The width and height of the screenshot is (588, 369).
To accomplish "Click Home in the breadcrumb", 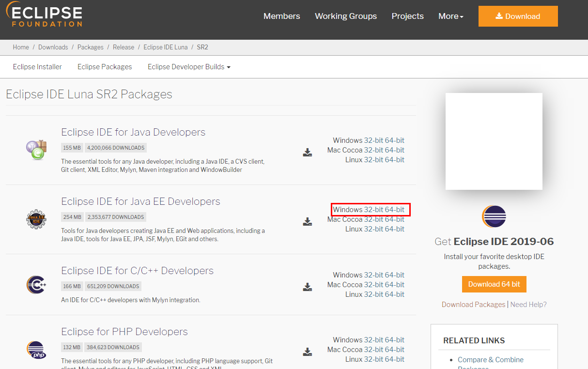I will 21,47.
